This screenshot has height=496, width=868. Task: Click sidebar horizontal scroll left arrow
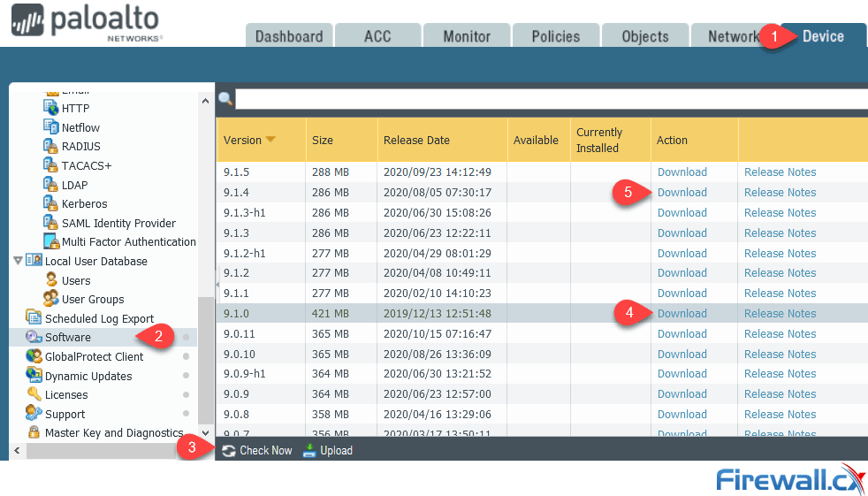pos(17,451)
